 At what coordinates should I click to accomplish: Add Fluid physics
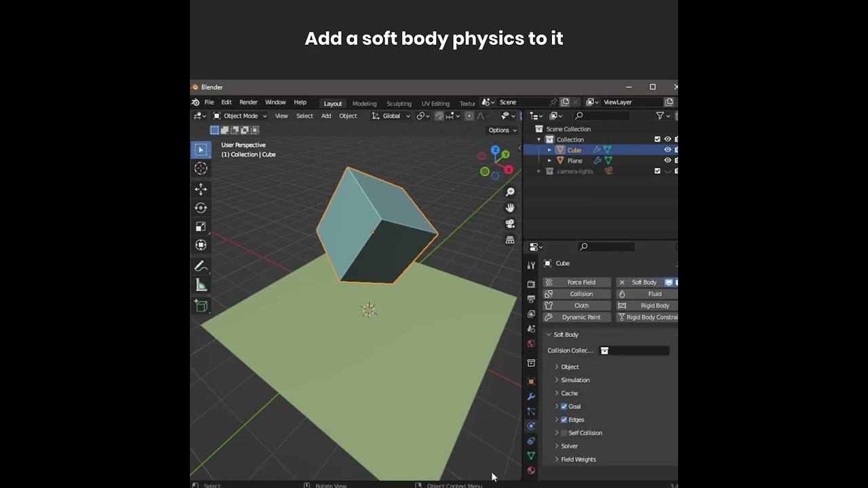tap(647, 294)
